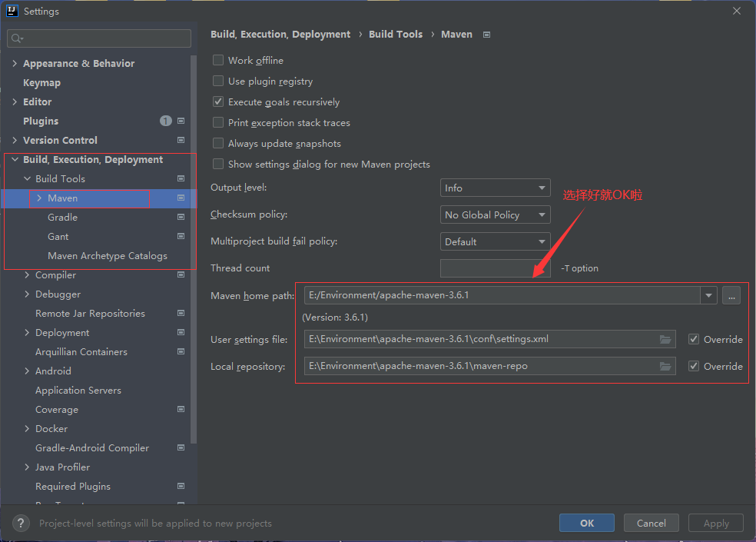
Task: Click the search magnifier icon in settings
Action: click(x=17, y=38)
